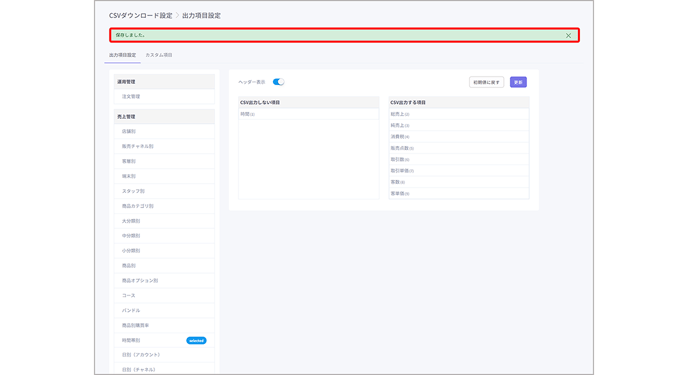
Task: Choose 販売チャネル別 in the sidebar
Action: tap(164, 146)
